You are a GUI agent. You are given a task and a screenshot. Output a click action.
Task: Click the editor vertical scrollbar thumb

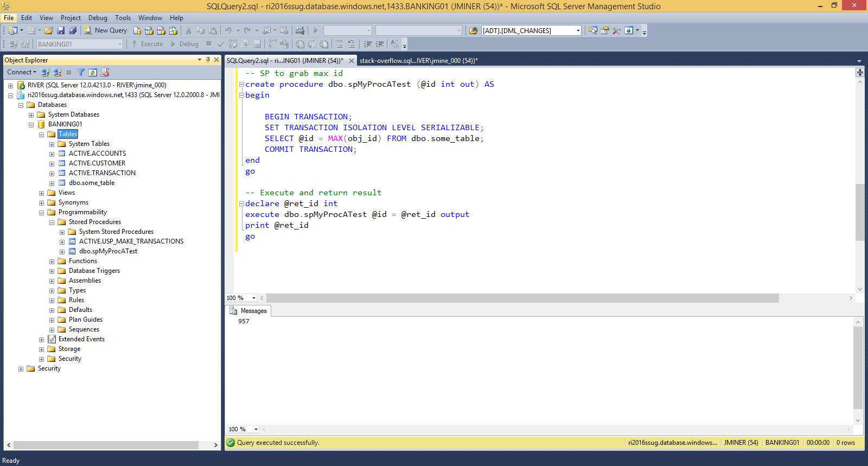click(859, 212)
